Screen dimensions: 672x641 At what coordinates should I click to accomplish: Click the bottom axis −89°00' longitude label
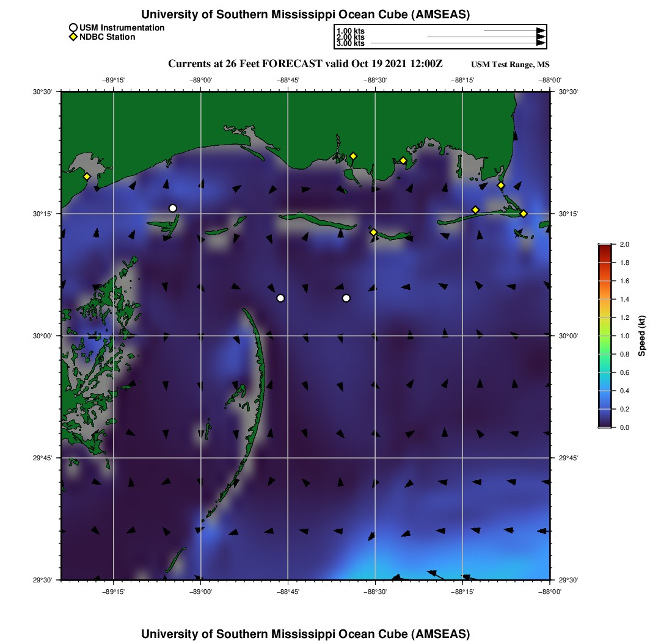[x=201, y=592]
